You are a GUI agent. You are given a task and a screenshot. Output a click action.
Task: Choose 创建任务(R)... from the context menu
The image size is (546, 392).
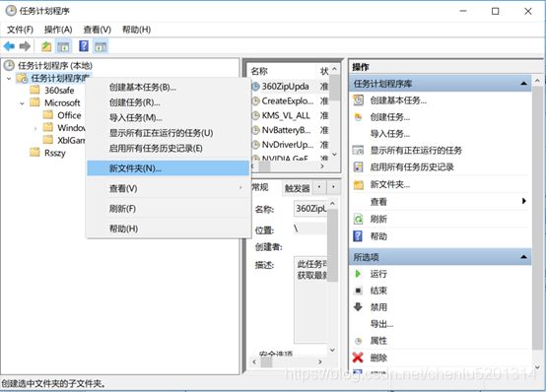[168, 102]
